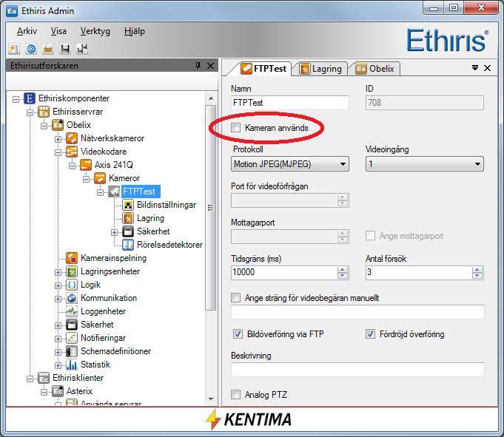Click the Lagringsenheter icon in tree
Screen dimensions: 504x437
[x=72, y=271]
